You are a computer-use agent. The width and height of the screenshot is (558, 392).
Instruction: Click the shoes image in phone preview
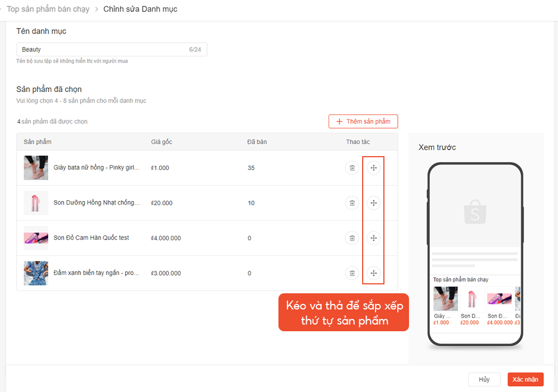445,299
